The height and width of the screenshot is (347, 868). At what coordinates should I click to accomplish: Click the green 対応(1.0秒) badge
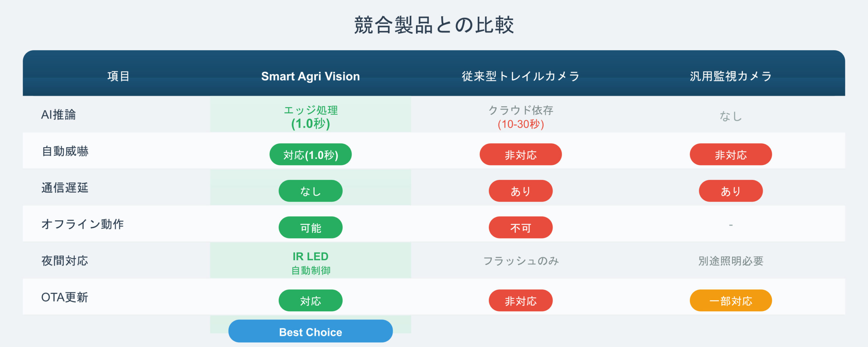[310, 155]
